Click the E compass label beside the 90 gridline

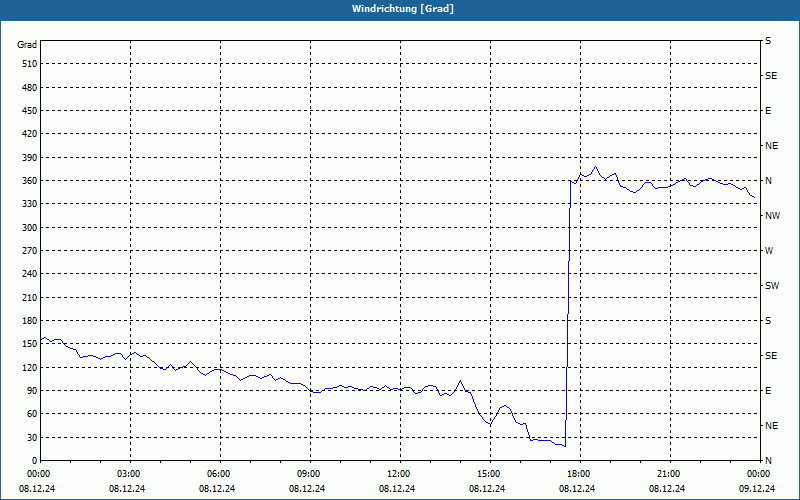tap(768, 390)
